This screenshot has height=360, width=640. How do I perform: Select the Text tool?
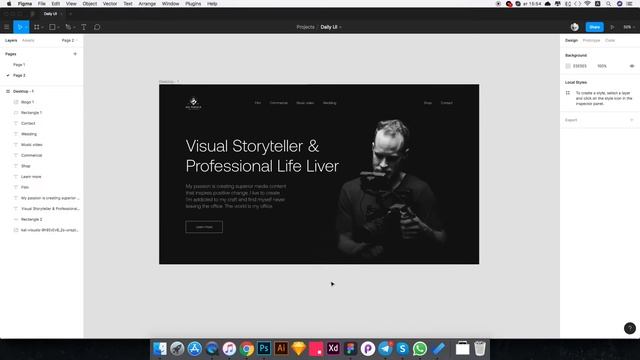coord(84,27)
